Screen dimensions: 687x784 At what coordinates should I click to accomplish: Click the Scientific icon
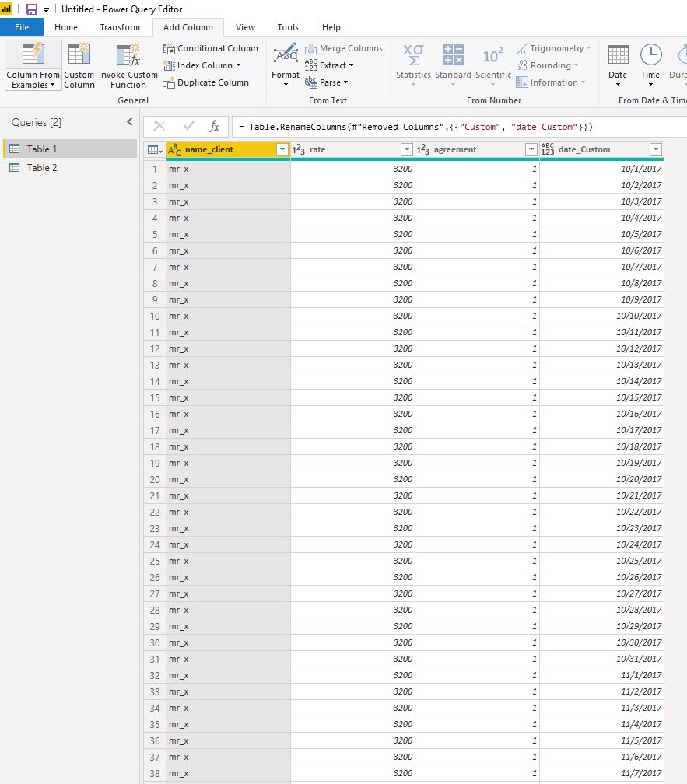pos(493,55)
